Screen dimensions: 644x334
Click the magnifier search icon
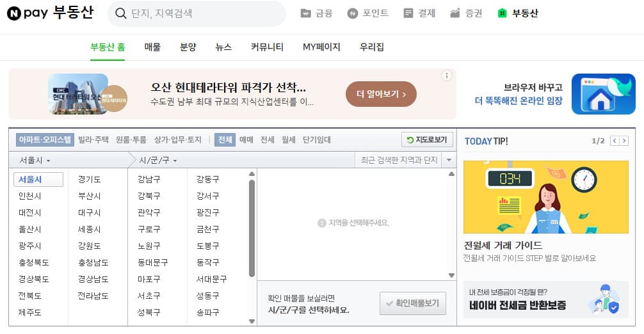click(x=120, y=13)
